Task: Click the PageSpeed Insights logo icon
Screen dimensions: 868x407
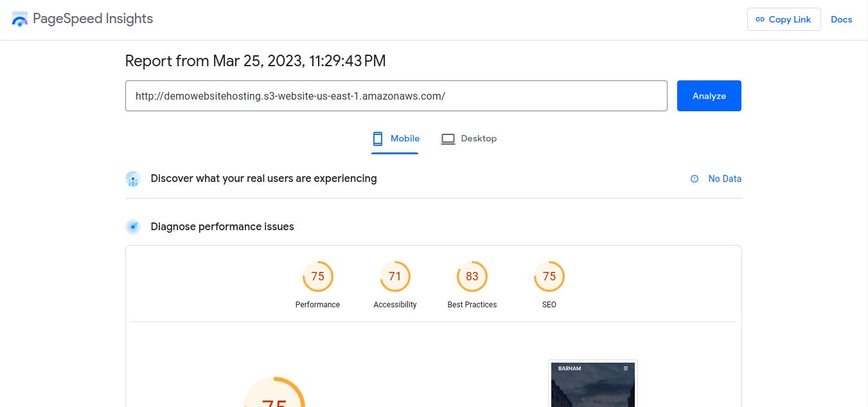Action: pos(20,19)
